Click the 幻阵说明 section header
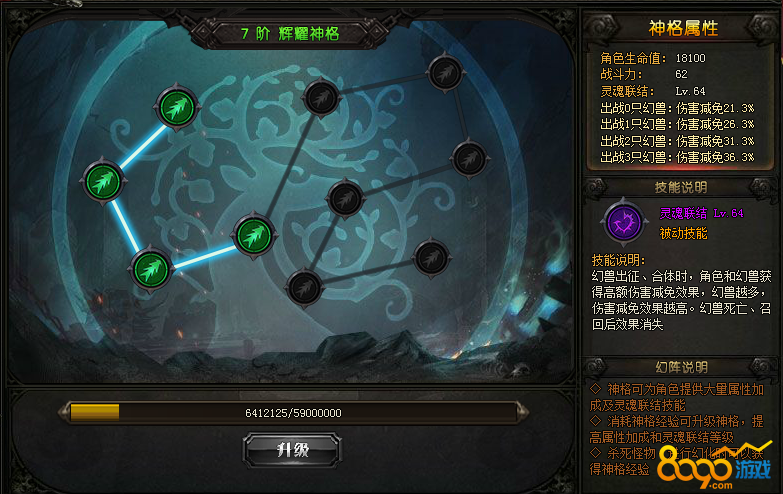This screenshot has height=494, width=783. 681,367
